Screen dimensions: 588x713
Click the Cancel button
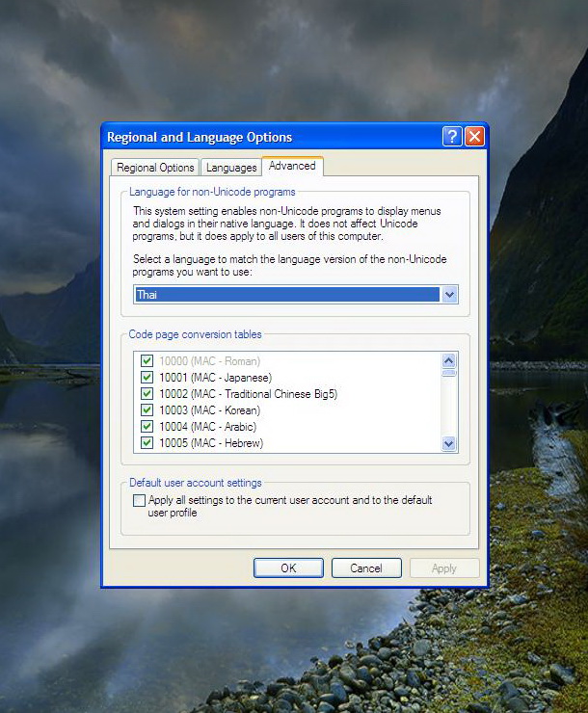coord(366,568)
